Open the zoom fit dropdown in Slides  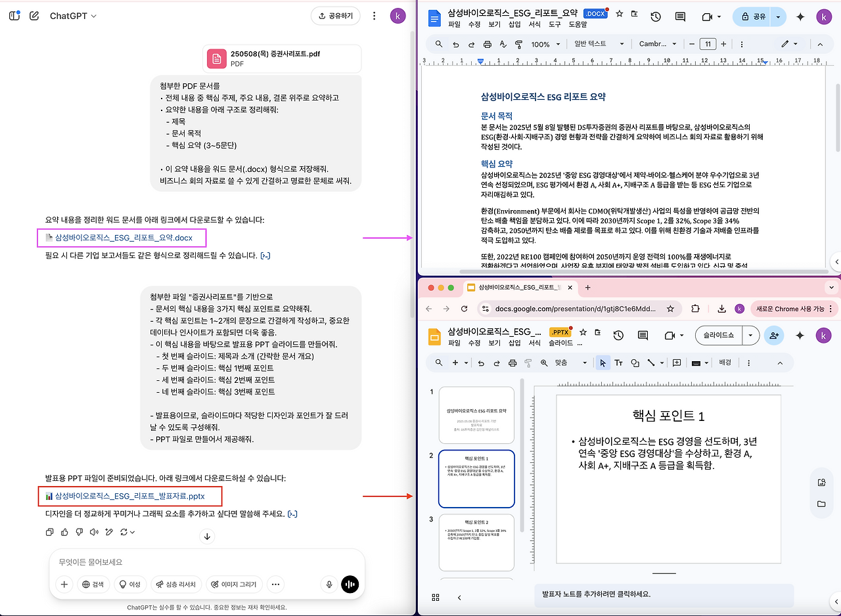(572, 363)
